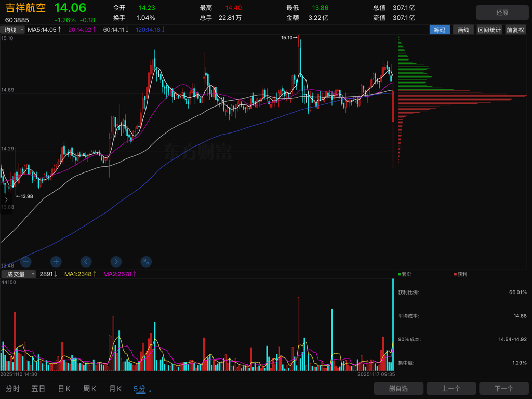This screenshot has width=532, height=399.
Task: Click the current price 14.06
Action: coord(70,8)
